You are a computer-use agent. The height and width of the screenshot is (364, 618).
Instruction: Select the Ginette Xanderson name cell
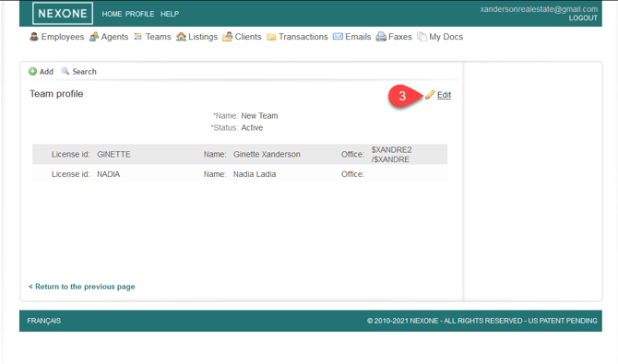click(x=267, y=155)
